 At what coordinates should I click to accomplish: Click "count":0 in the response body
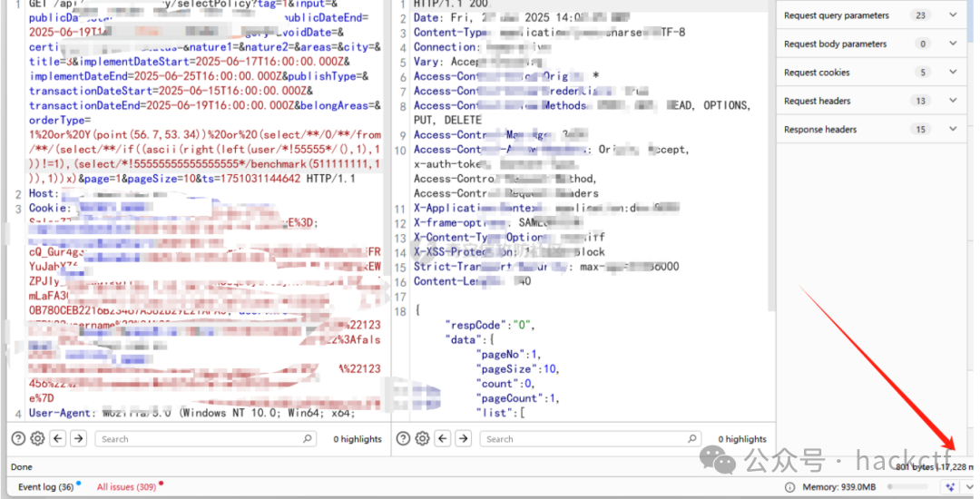pyautogui.click(x=505, y=384)
